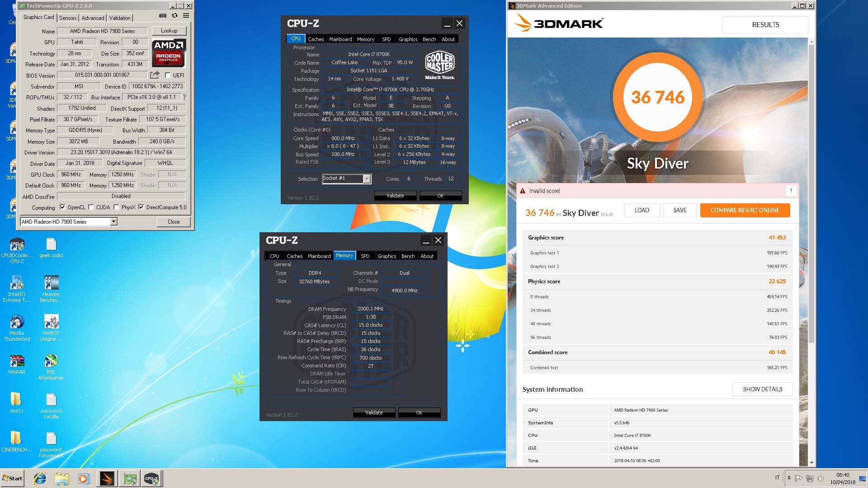Click the 3DMark SAVE button
Screen dimensions: 868x488
click(x=679, y=210)
